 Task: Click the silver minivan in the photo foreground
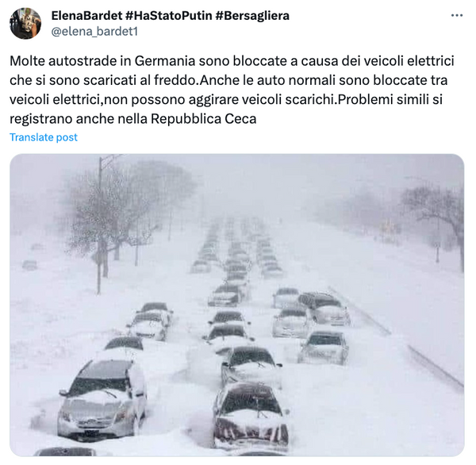point(102,399)
